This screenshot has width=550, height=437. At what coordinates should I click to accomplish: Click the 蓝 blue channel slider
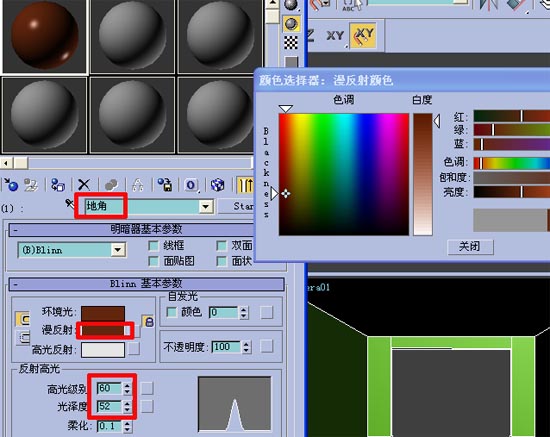pos(512,144)
